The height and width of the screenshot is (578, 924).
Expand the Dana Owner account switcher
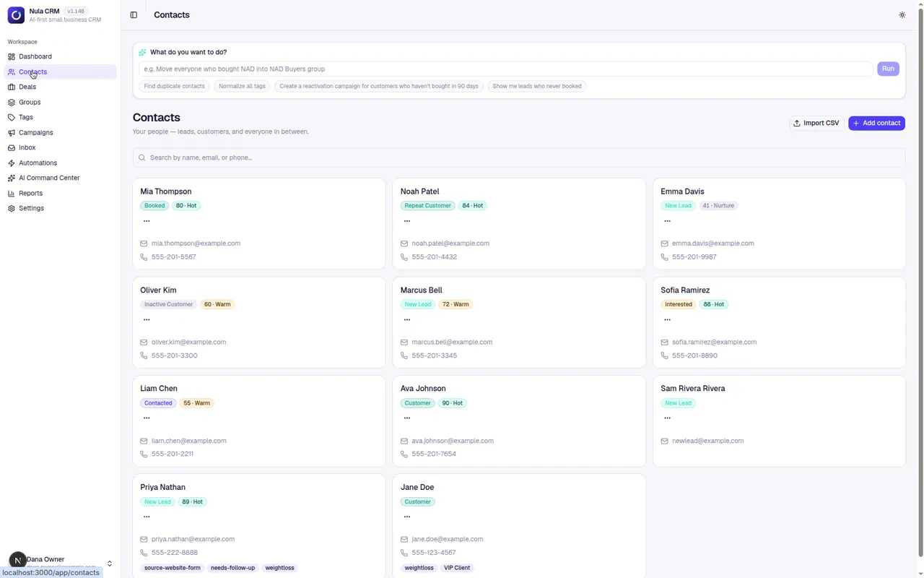[x=110, y=564]
